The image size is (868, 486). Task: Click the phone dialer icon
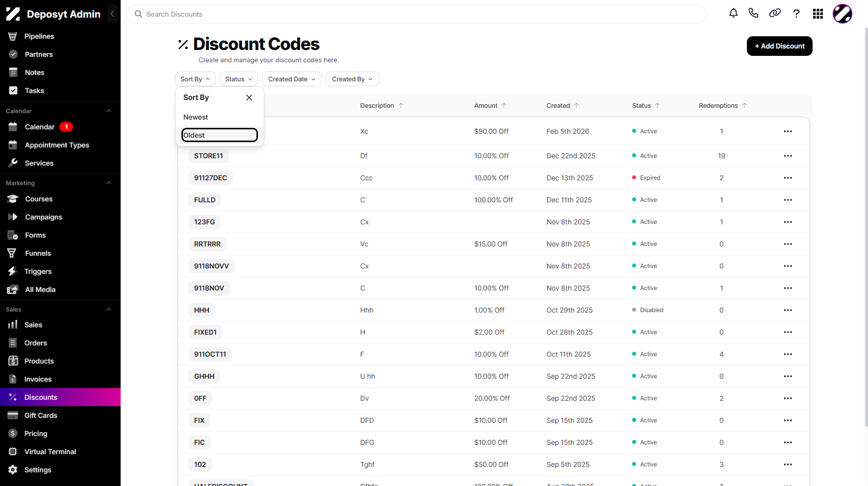pos(754,14)
